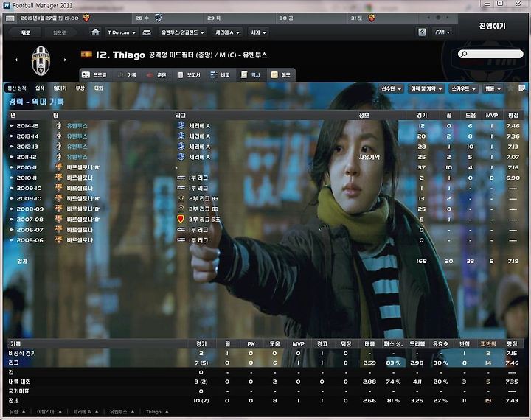Switch to the 메모 tab
The image size is (531, 420).
point(281,75)
